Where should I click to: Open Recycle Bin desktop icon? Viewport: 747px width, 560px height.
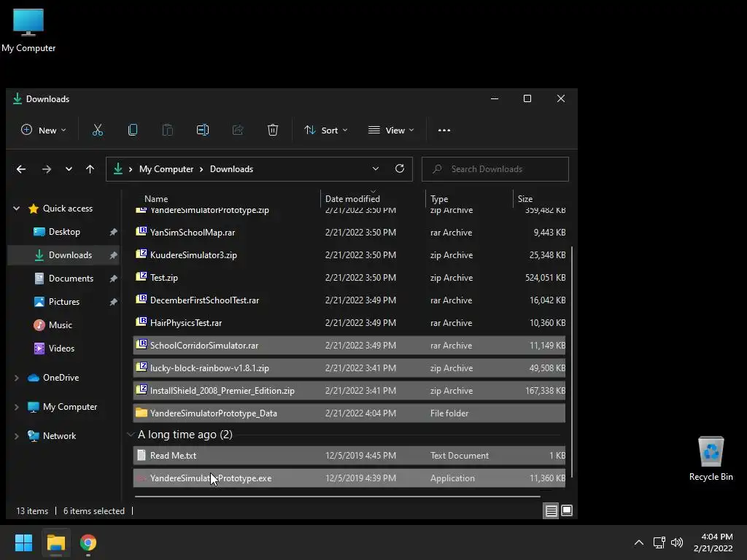(x=711, y=459)
